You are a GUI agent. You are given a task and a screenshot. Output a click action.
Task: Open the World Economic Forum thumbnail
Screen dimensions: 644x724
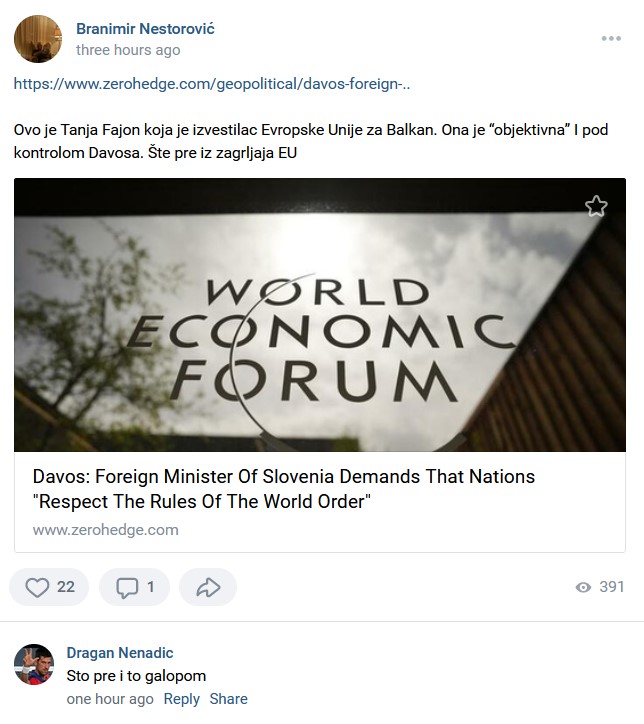click(320, 314)
